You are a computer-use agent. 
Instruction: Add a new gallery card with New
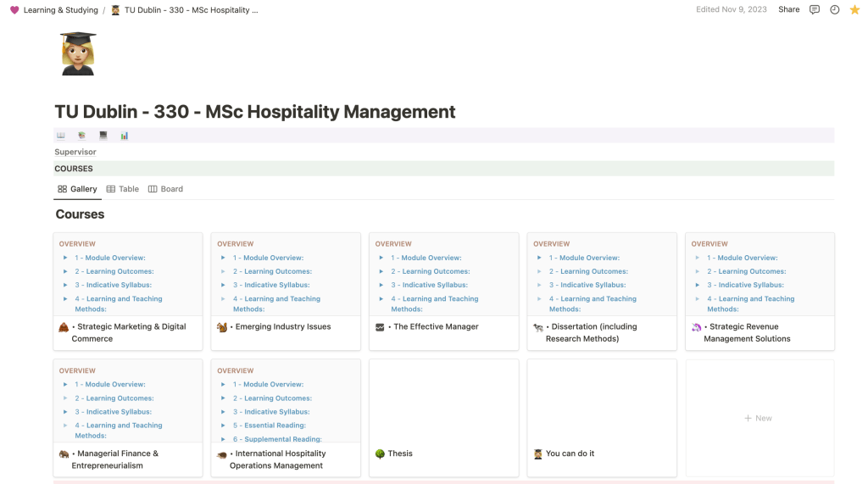759,418
